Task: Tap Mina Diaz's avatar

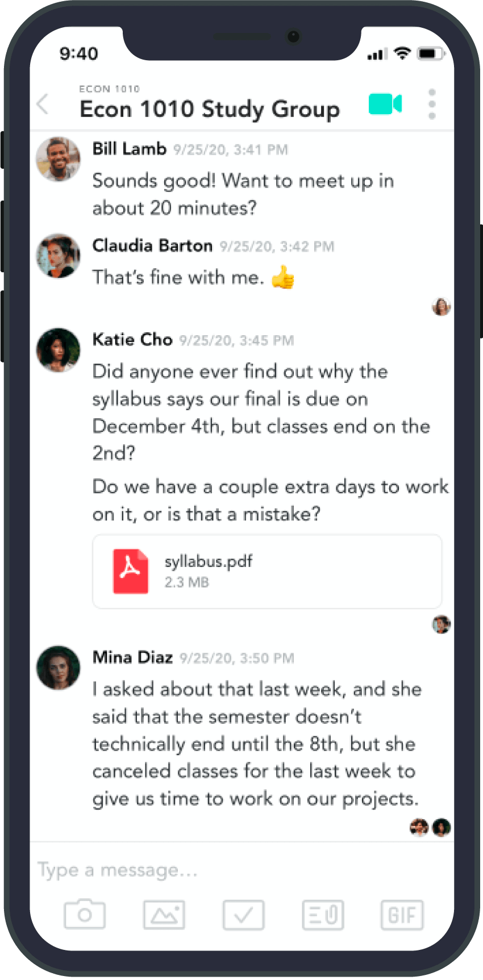Action: 58,668
